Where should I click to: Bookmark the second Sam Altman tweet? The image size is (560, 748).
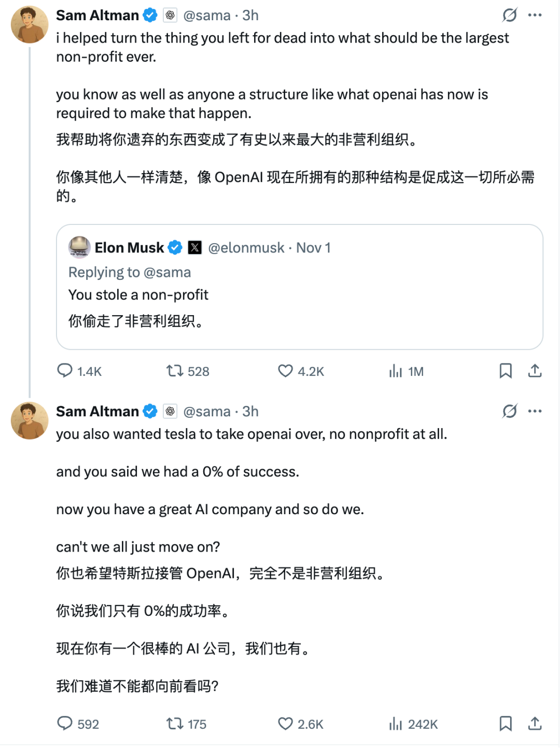point(506,723)
